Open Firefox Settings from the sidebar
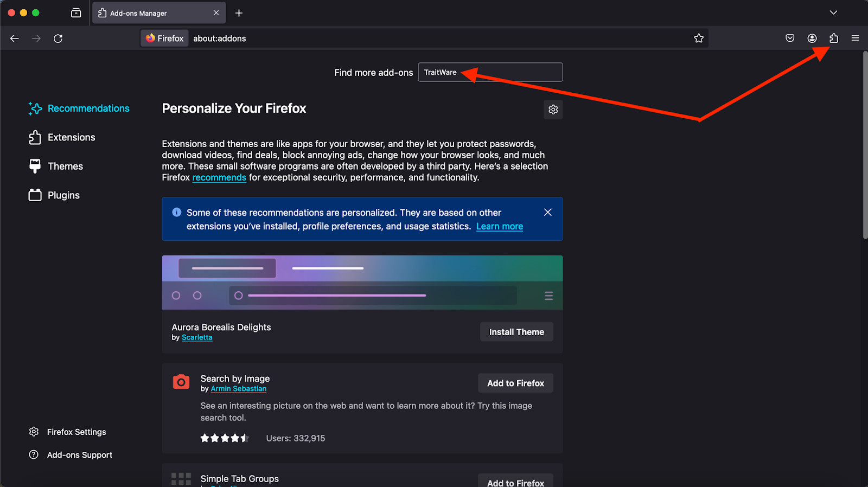The width and height of the screenshot is (868, 487). coord(68,432)
